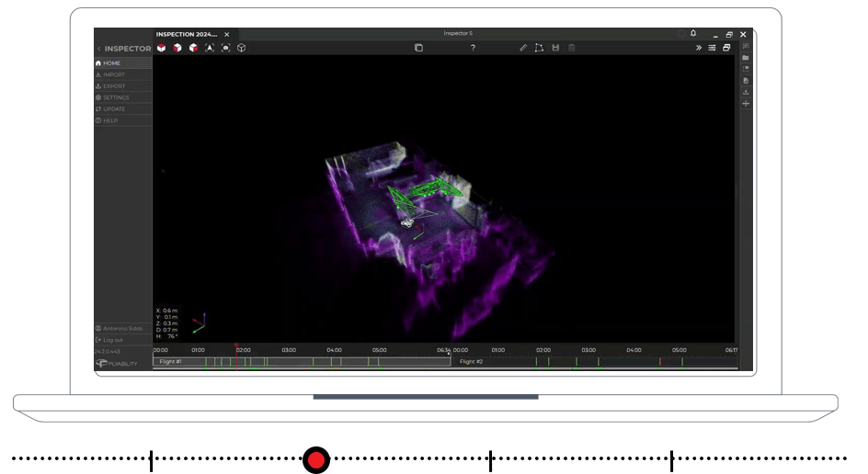Click the floppy-disk save icon

click(555, 48)
